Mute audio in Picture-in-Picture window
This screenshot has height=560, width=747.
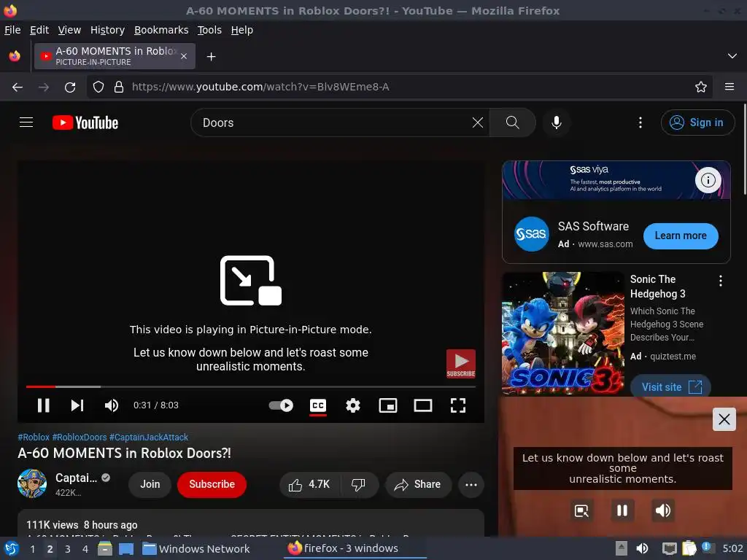[x=662, y=510]
